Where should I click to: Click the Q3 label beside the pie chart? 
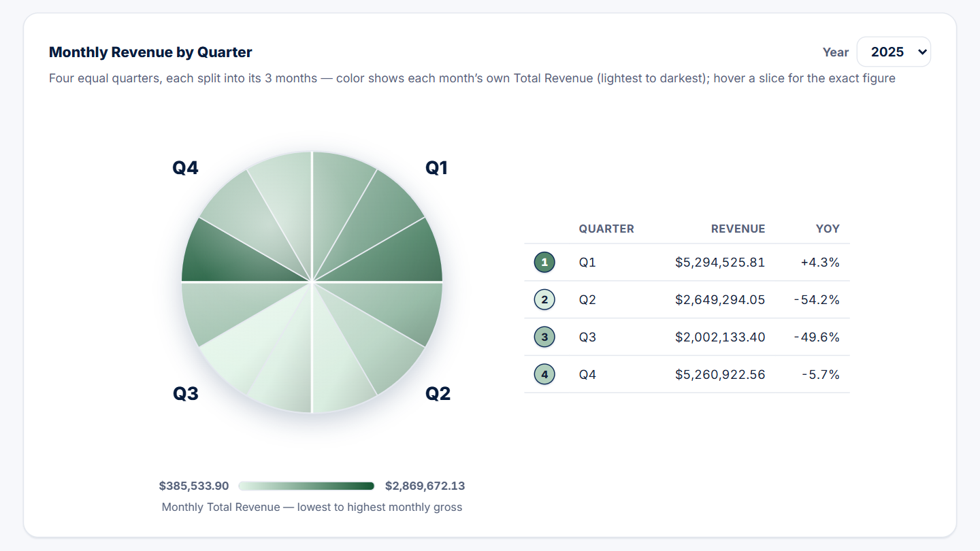click(186, 393)
